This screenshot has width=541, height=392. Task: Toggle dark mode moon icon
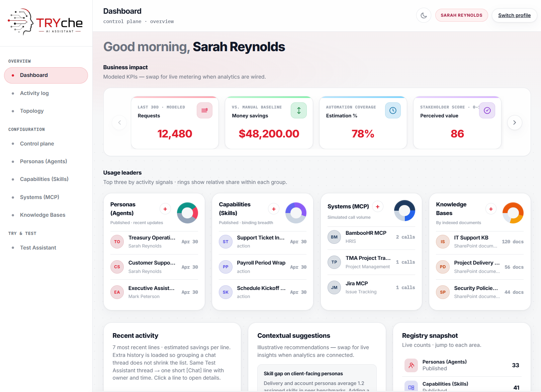click(x=424, y=15)
